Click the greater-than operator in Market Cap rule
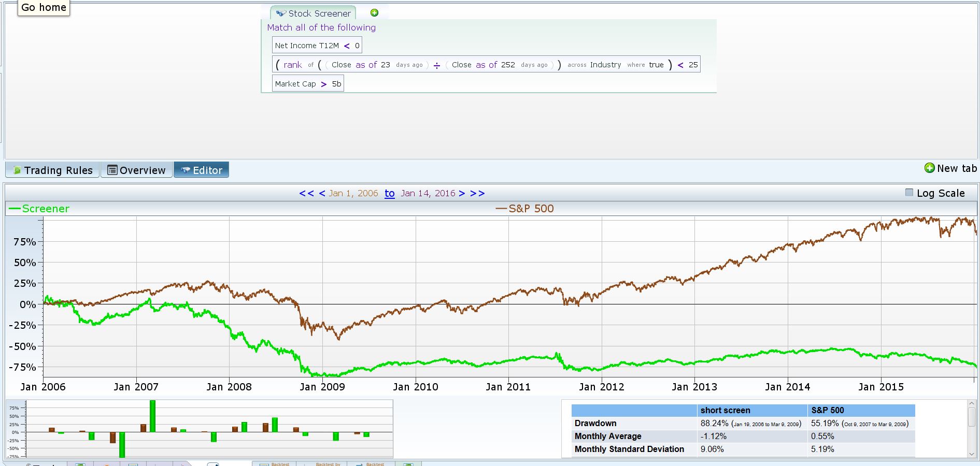This screenshot has height=466, width=980. (x=324, y=84)
